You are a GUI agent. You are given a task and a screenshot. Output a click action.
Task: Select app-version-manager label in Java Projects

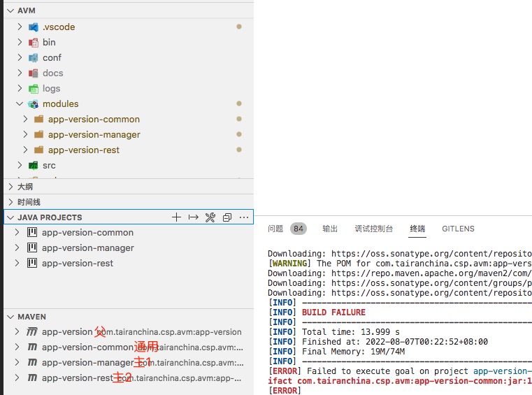click(x=88, y=248)
